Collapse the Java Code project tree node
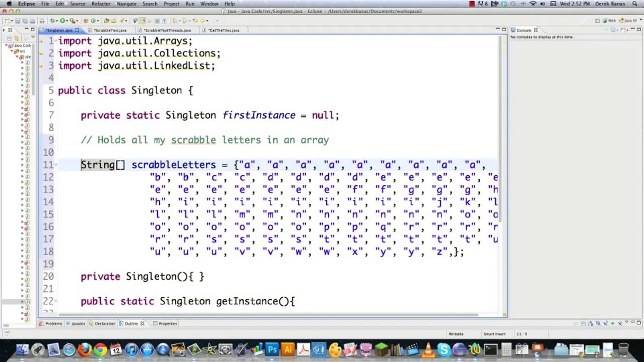This screenshot has width=644, height=362. pyautogui.click(x=6, y=45)
